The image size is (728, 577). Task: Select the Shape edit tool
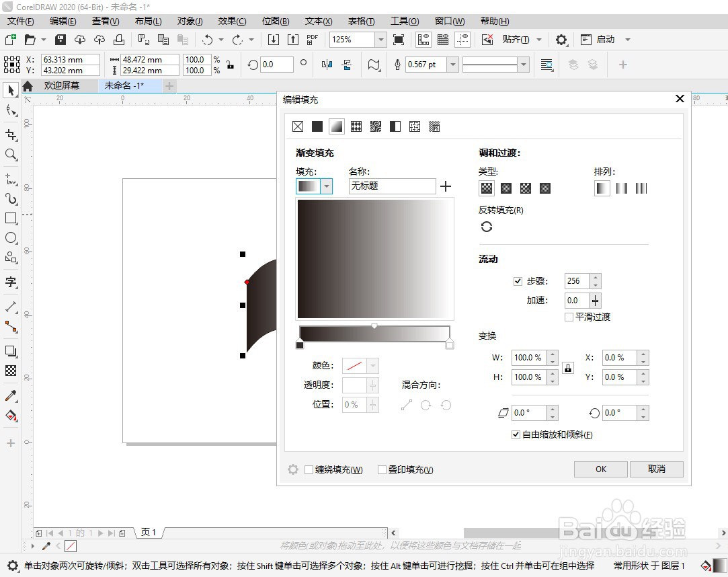tap(11, 110)
